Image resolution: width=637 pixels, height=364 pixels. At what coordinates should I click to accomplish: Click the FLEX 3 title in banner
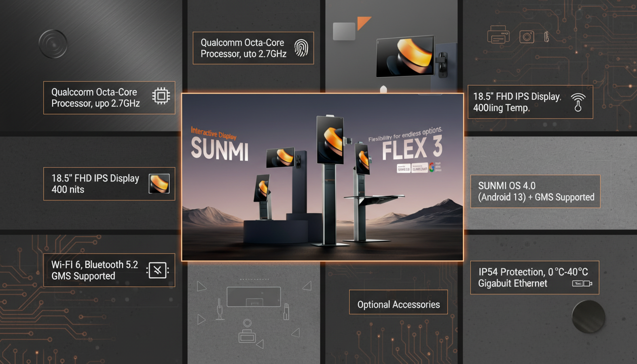pyautogui.click(x=412, y=149)
